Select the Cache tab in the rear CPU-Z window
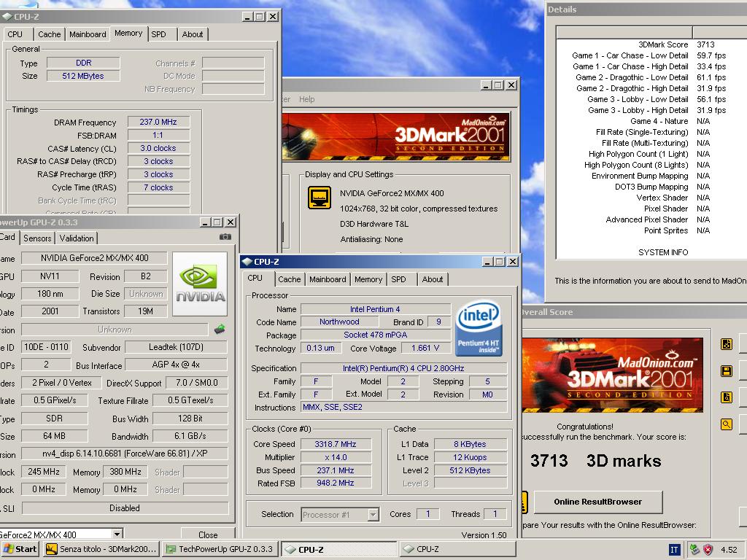Screen dimensions: 747x560 tap(49, 34)
